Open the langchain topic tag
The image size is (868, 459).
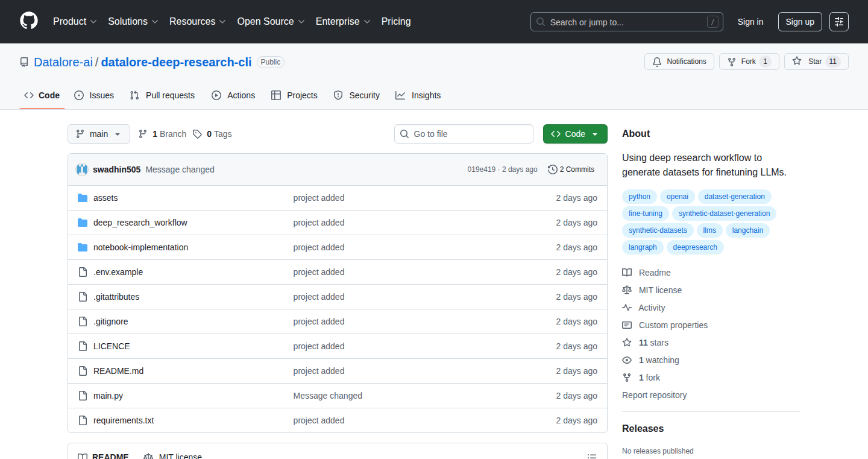pyautogui.click(x=748, y=230)
